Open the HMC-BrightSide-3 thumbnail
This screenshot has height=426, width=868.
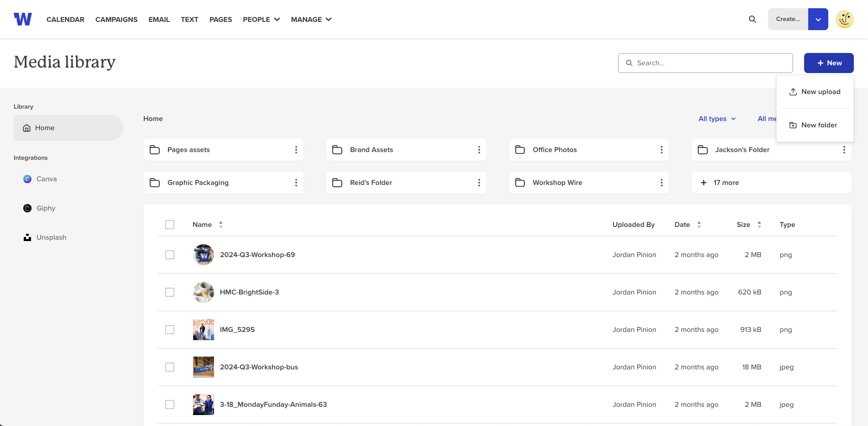(x=204, y=292)
